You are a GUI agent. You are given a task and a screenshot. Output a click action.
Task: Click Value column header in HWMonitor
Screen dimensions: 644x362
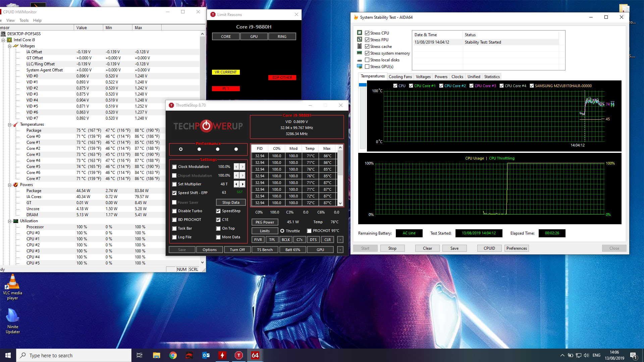coord(89,27)
